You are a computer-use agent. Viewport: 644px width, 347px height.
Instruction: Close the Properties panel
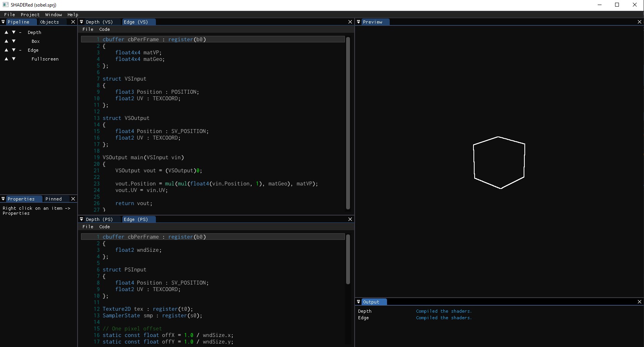click(73, 199)
